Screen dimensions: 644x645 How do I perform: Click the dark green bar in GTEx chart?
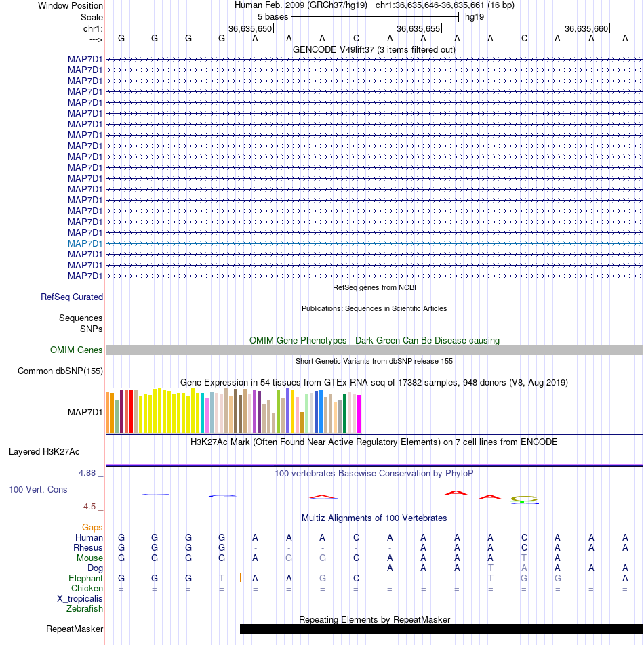pyautogui.click(x=345, y=413)
